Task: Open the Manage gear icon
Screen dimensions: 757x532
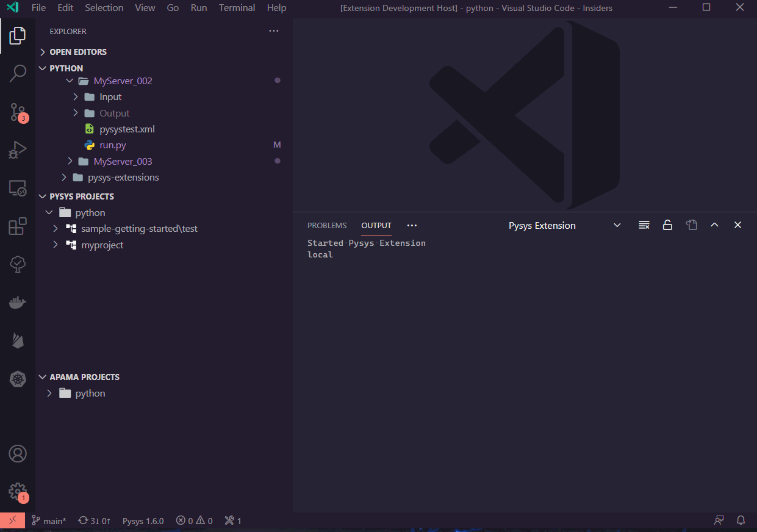Action: tap(18, 492)
